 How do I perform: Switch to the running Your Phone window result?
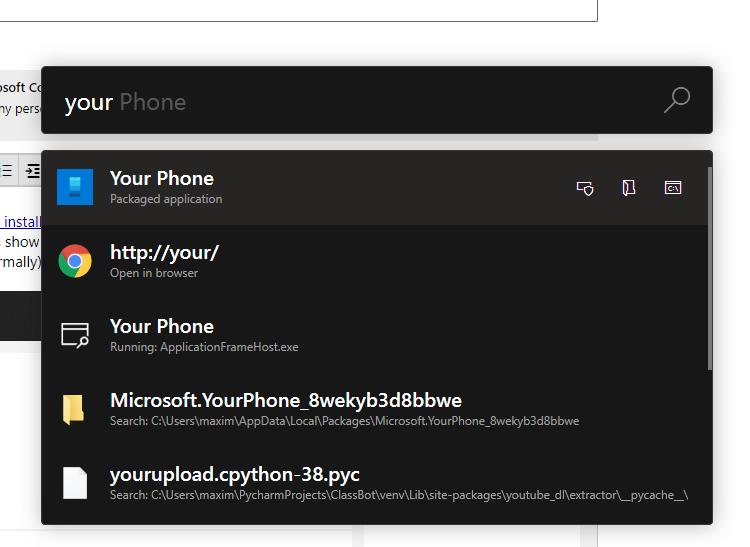click(x=375, y=335)
